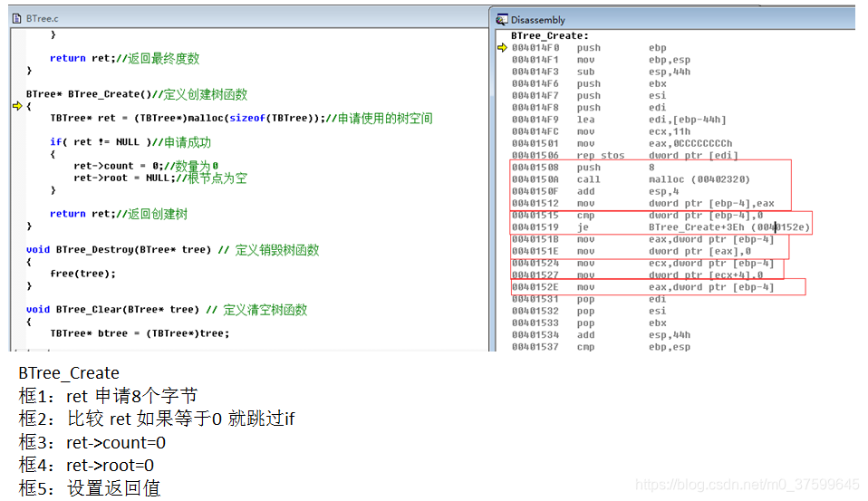
Task: Click the 'push esi' line at 004014F7
Action: coord(589,96)
